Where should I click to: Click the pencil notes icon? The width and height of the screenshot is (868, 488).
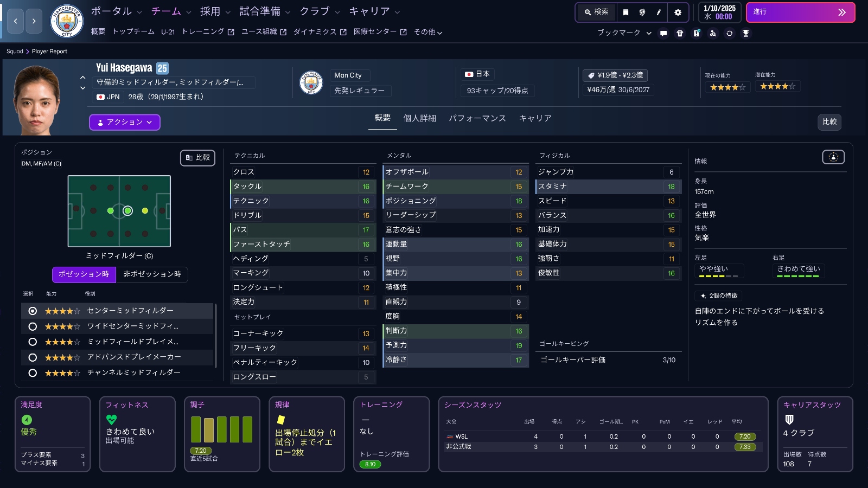click(x=658, y=12)
